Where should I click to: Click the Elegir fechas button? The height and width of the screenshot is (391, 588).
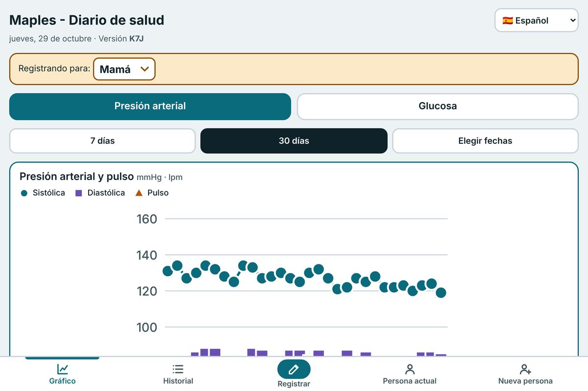pos(485,141)
